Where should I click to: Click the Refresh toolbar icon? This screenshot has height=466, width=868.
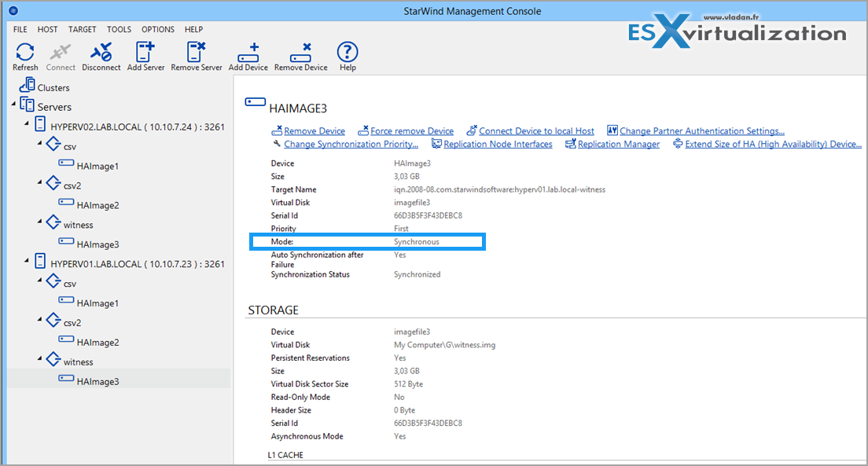[x=25, y=53]
